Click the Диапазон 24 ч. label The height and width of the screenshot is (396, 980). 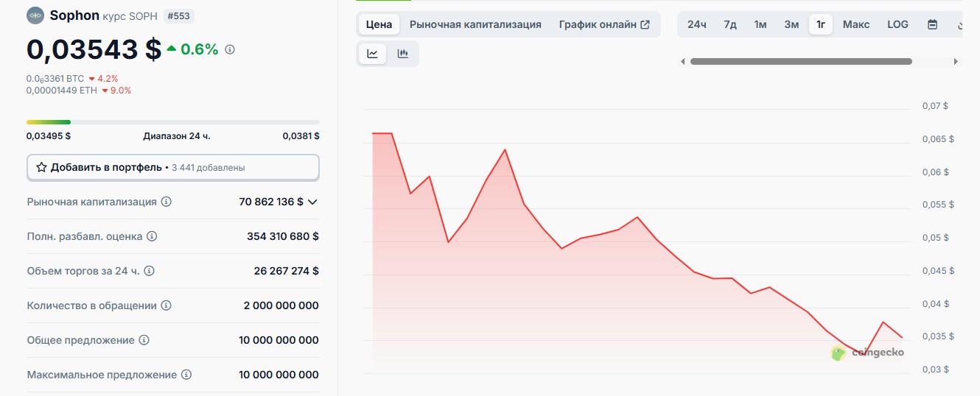tap(177, 135)
